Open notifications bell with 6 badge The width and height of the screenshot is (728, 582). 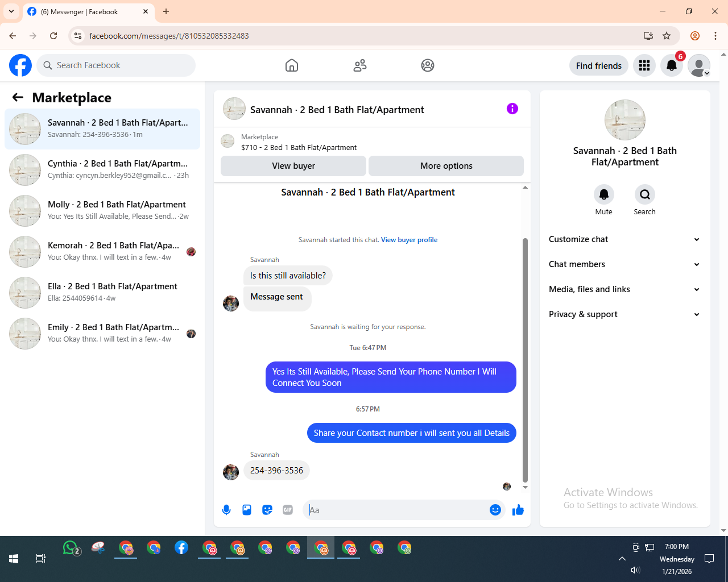(672, 65)
